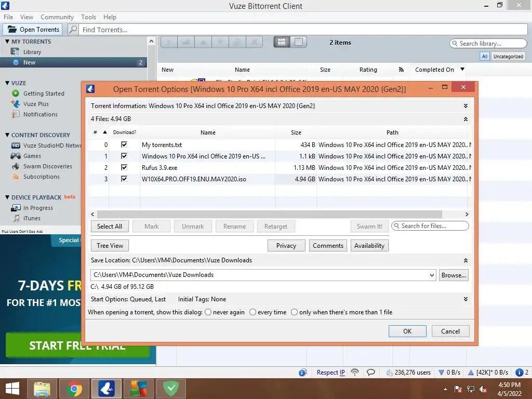532x399 pixels.
Task: Open Subscriptions in the sidebar
Action: tap(41, 177)
